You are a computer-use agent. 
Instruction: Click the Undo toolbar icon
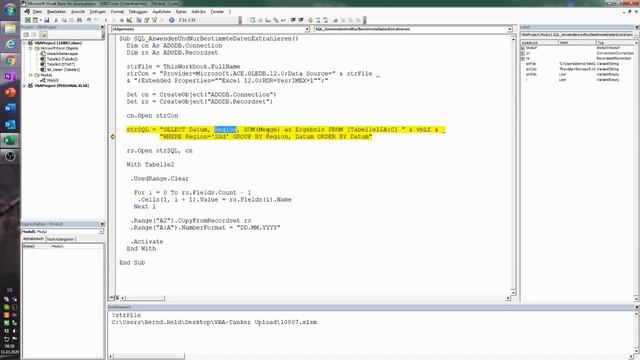pyautogui.click(x=89, y=20)
